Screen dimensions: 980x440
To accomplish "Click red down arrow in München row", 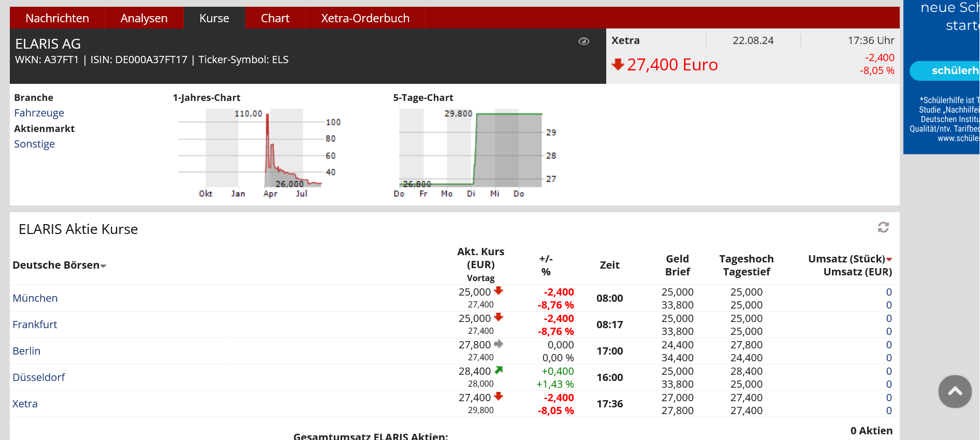I will coord(499,291).
